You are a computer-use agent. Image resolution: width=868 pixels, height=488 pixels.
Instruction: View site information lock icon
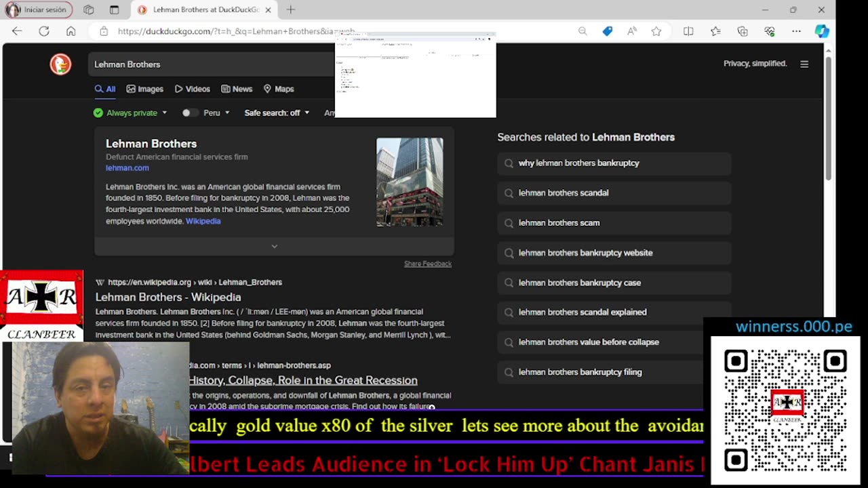click(104, 31)
